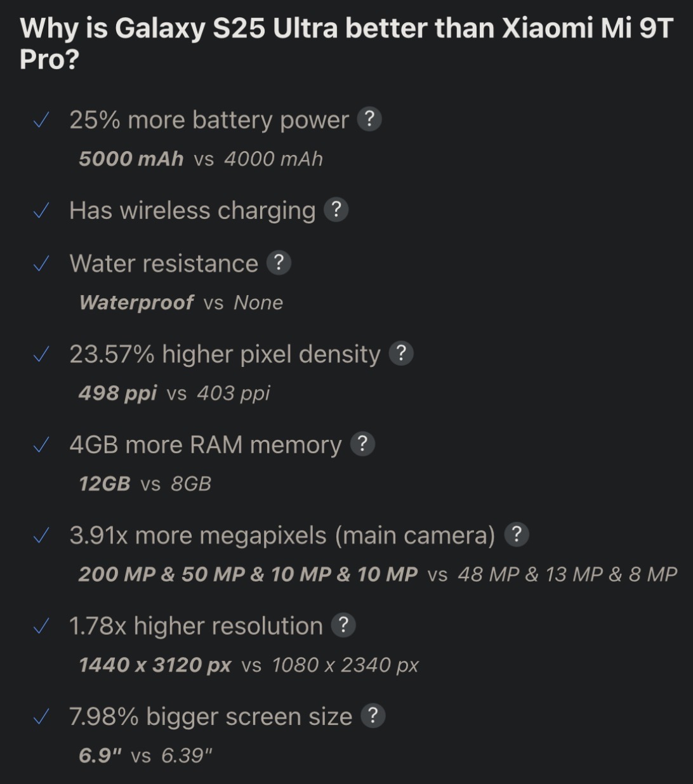Screen dimensions: 693x784
Task: Click info icon beside bigger screen size
Action: (373, 716)
